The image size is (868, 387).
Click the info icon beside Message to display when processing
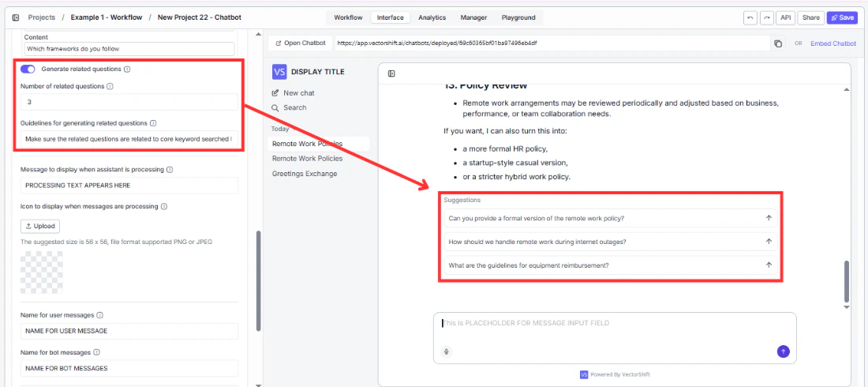click(x=170, y=170)
